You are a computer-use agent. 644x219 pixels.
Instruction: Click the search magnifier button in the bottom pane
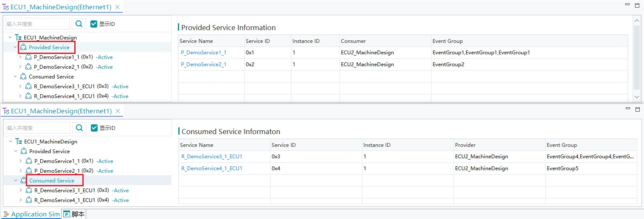pyautogui.click(x=79, y=128)
